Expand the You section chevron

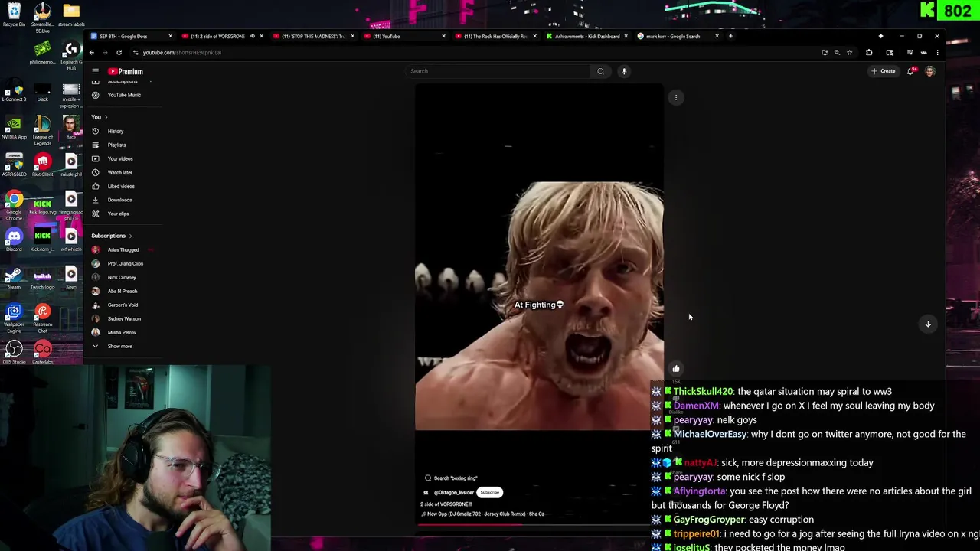tap(106, 117)
